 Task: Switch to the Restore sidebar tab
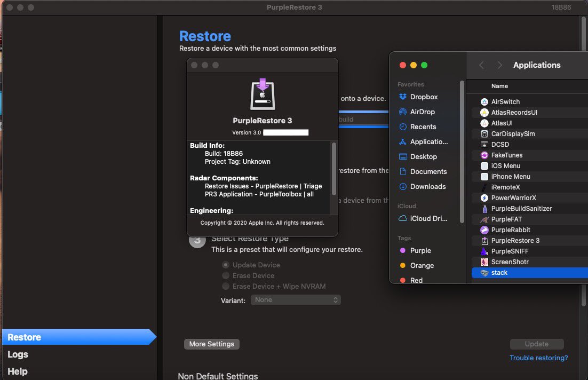click(79, 337)
